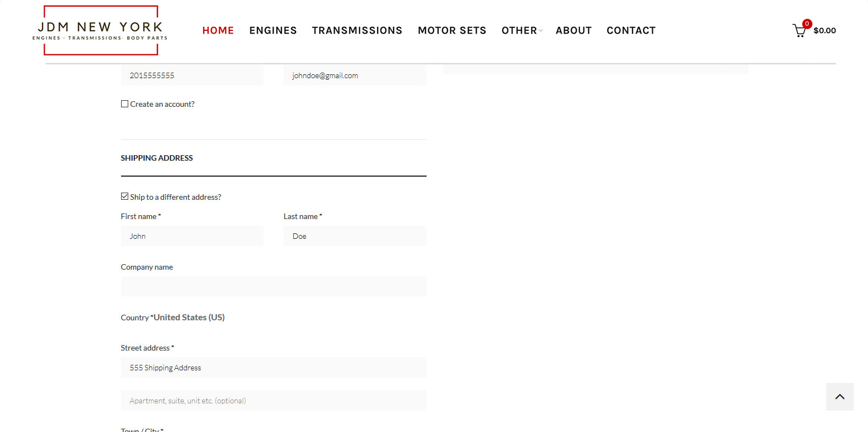Open the Contact page link
This screenshot has height=432, width=868.
pos(631,30)
